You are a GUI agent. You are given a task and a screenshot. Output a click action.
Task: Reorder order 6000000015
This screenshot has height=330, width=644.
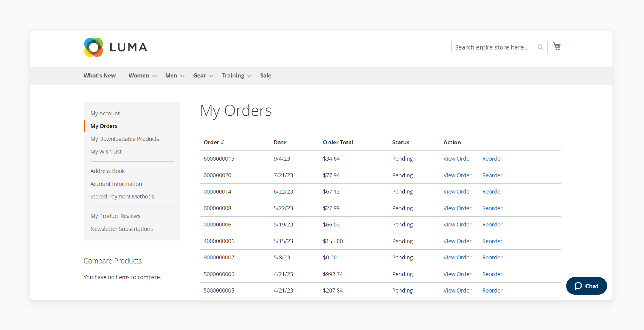click(x=492, y=158)
